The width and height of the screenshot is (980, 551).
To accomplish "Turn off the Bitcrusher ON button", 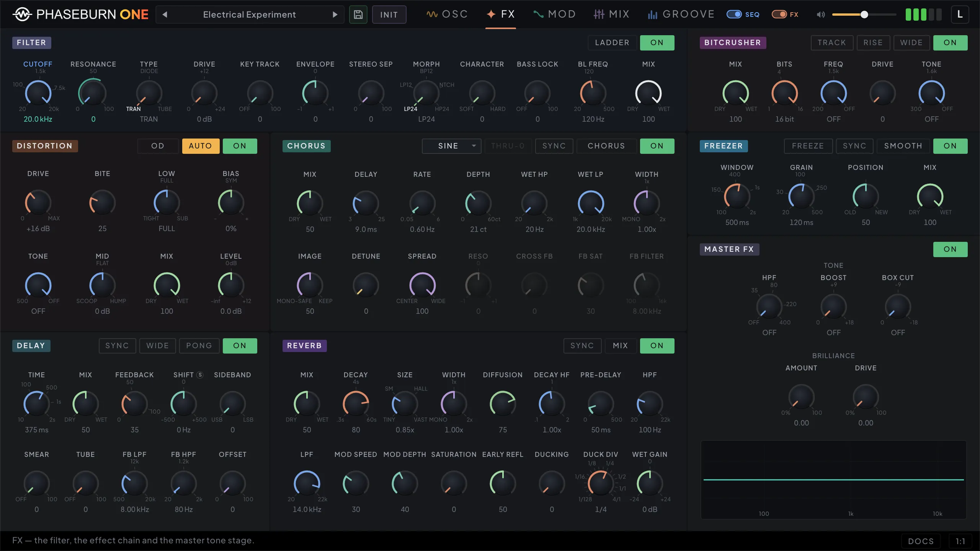I will (950, 42).
